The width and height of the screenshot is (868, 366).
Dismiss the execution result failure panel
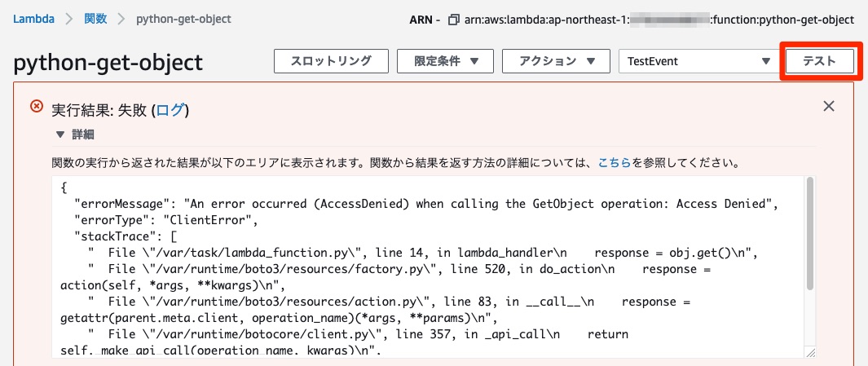[829, 106]
